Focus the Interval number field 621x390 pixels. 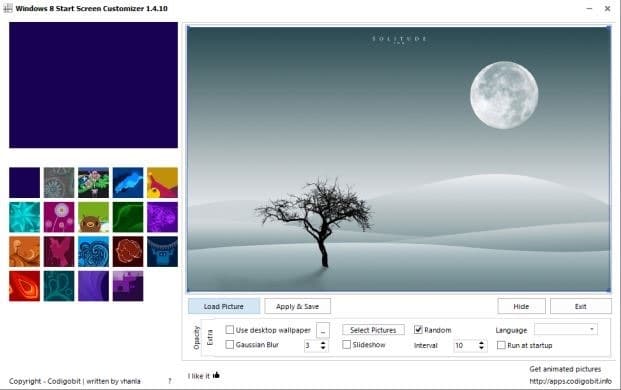[465, 346]
